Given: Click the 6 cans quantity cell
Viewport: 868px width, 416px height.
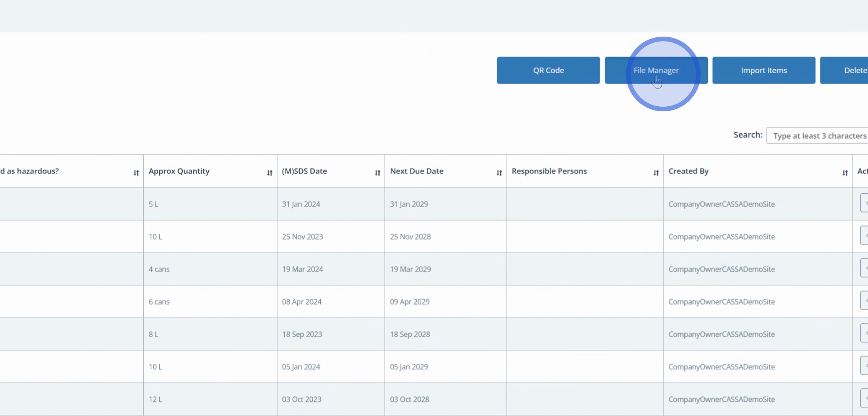Looking at the screenshot, I should [159, 302].
